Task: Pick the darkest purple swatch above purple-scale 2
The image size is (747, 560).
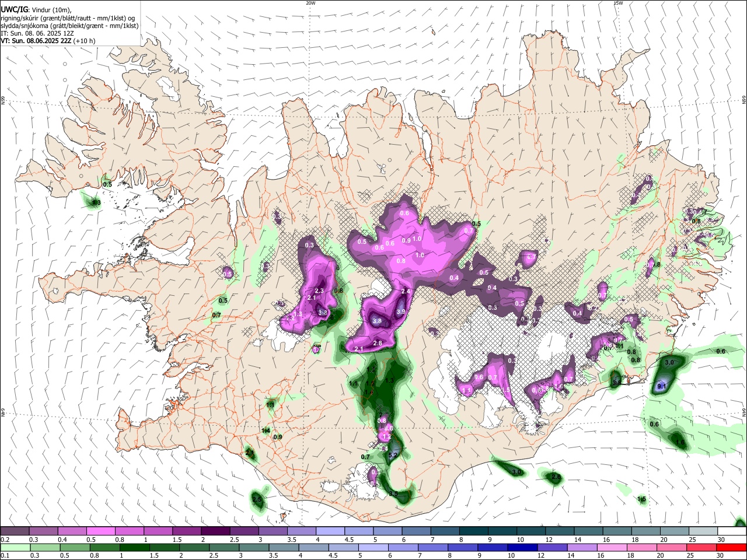Action: coord(215,531)
